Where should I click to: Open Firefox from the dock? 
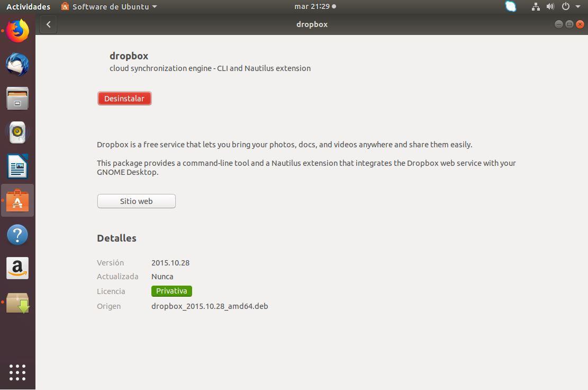tap(17, 31)
